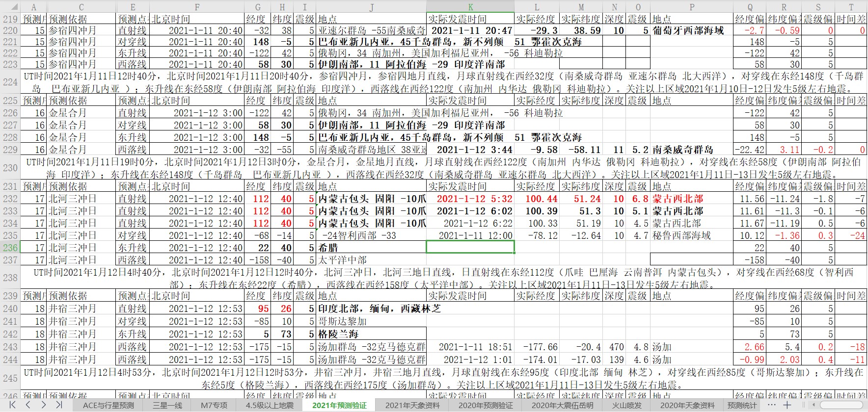Add a new sheet with plus icon

(x=787, y=405)
